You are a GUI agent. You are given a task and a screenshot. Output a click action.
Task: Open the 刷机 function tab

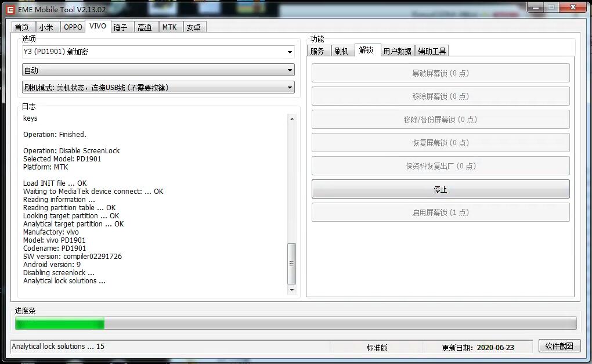pyautogui.click(x=342, y=51)
